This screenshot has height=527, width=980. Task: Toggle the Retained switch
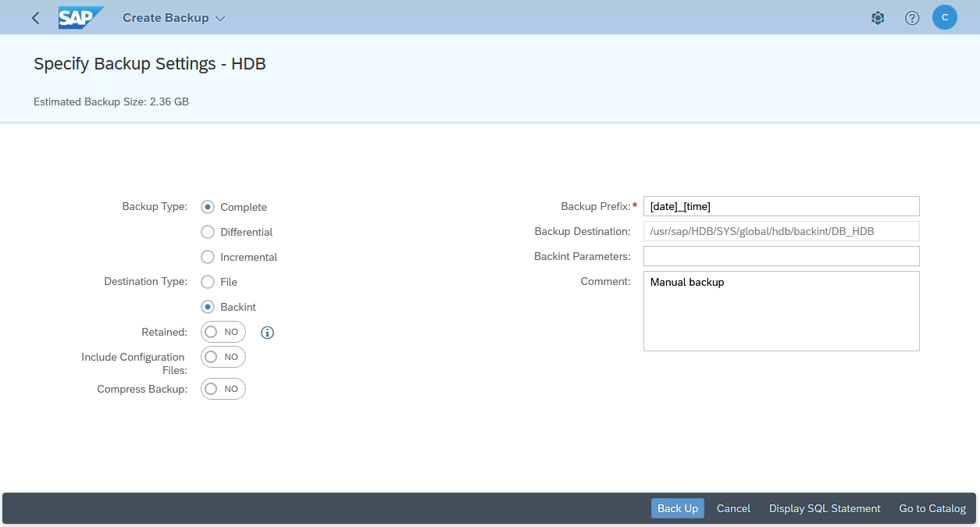tap(223, 332)
